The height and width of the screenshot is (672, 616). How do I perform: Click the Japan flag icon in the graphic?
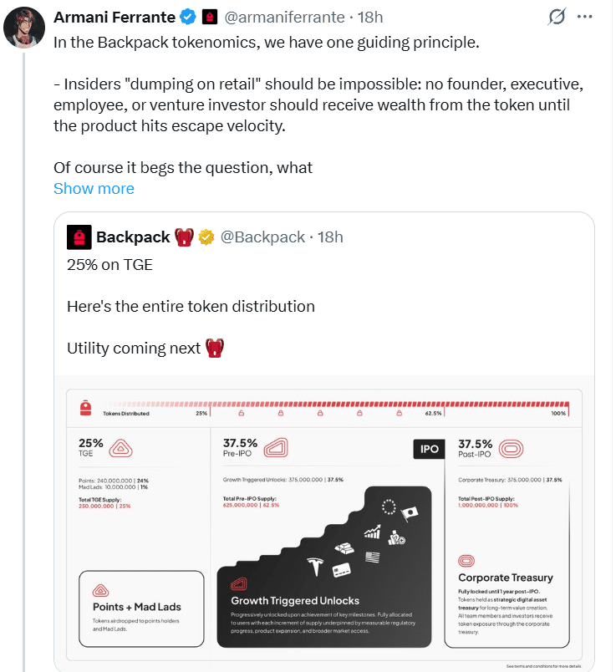pyautogui.click(x=410, y=512)
